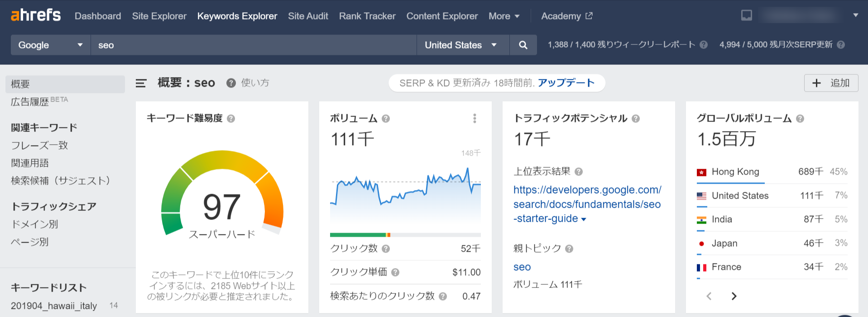Click help icon beside グローバルボリューム
Viewport: 868px width, 317px height.
[x=800, y=119]
